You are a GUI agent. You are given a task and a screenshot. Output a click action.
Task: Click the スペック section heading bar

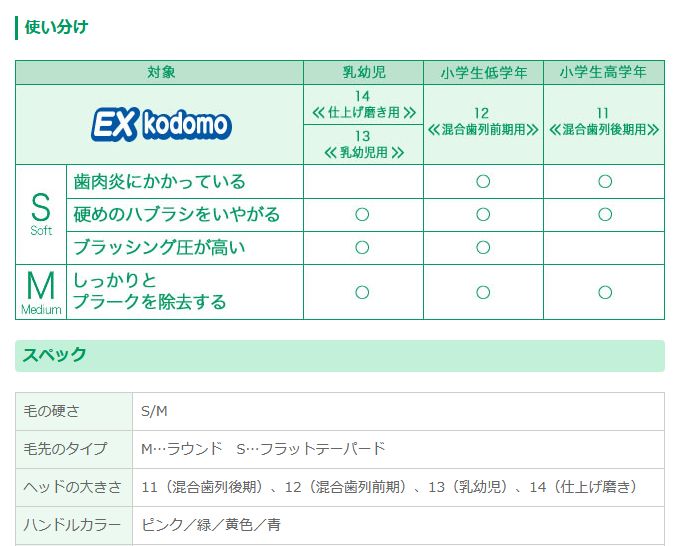(x=340, y=356)
